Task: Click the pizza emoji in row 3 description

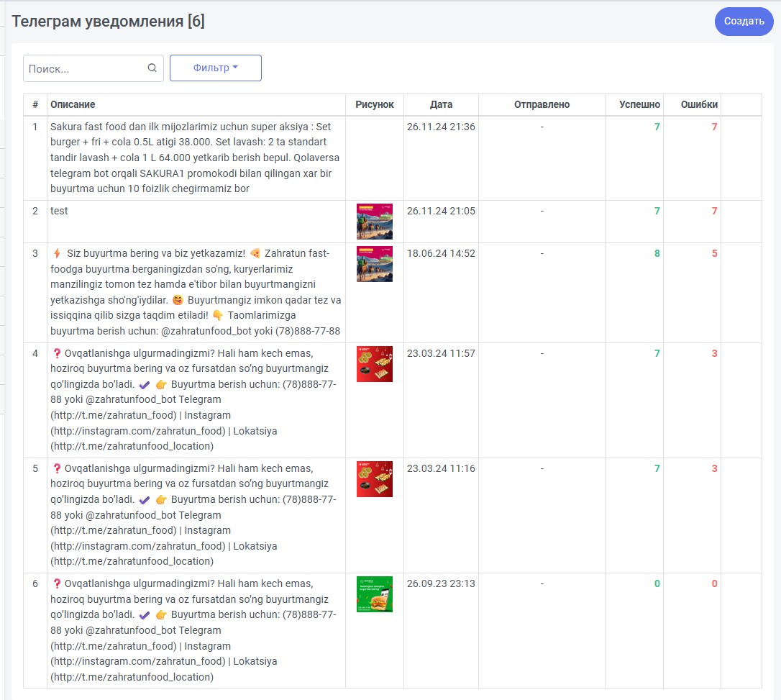Action: [255, 253]
